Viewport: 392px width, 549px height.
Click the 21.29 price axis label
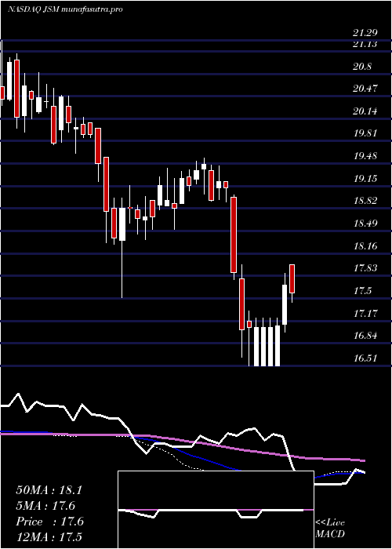pyautogui.click(x=365, y=33)
